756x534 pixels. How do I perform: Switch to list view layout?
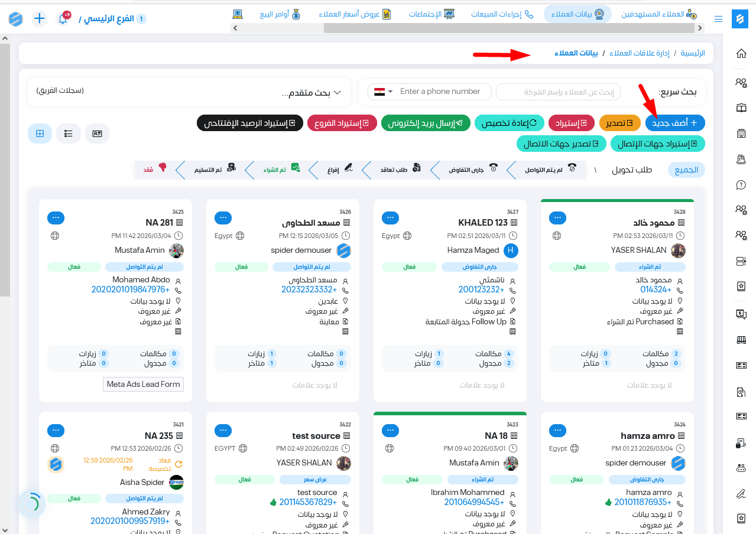pyautogui.click(x=69, y=134)
